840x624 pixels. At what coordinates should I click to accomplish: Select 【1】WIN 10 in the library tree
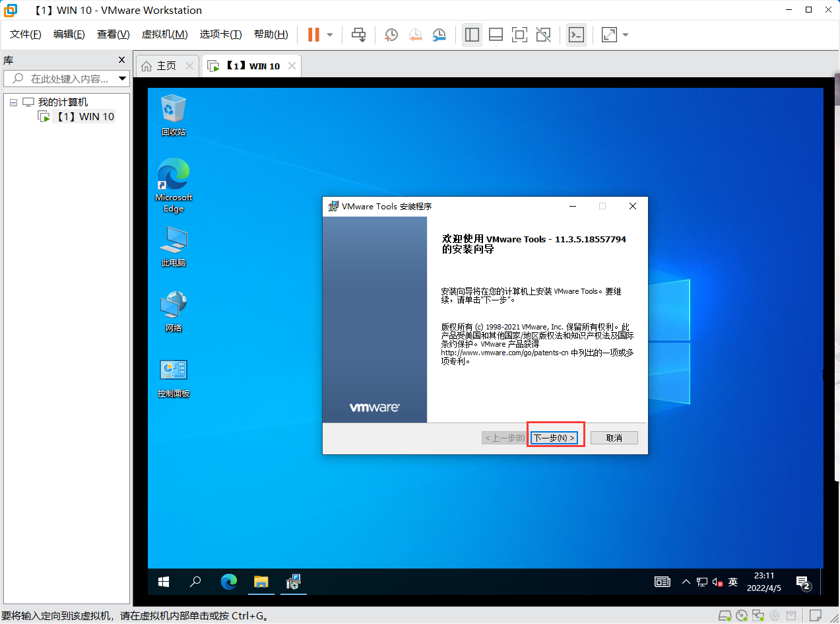84,117
